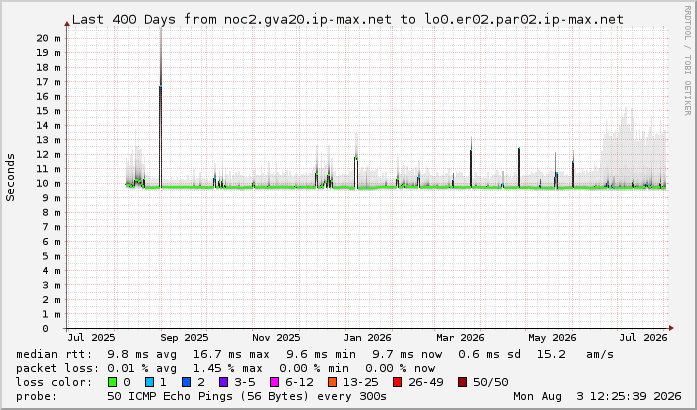This screenshot has width=697, height=410.
Task: Click the '17 m' y-axis tick label
Action: pyautogui.click(x=48, y=82)
